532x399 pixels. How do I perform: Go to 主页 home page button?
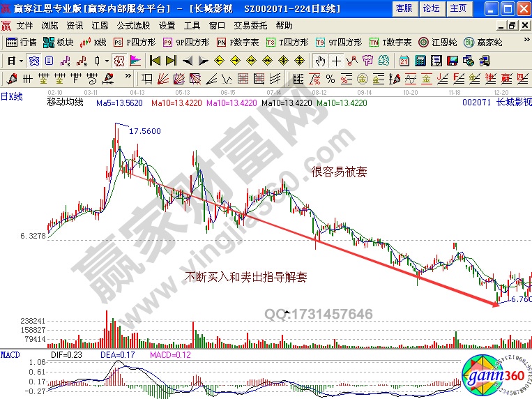tap(458, 8)
